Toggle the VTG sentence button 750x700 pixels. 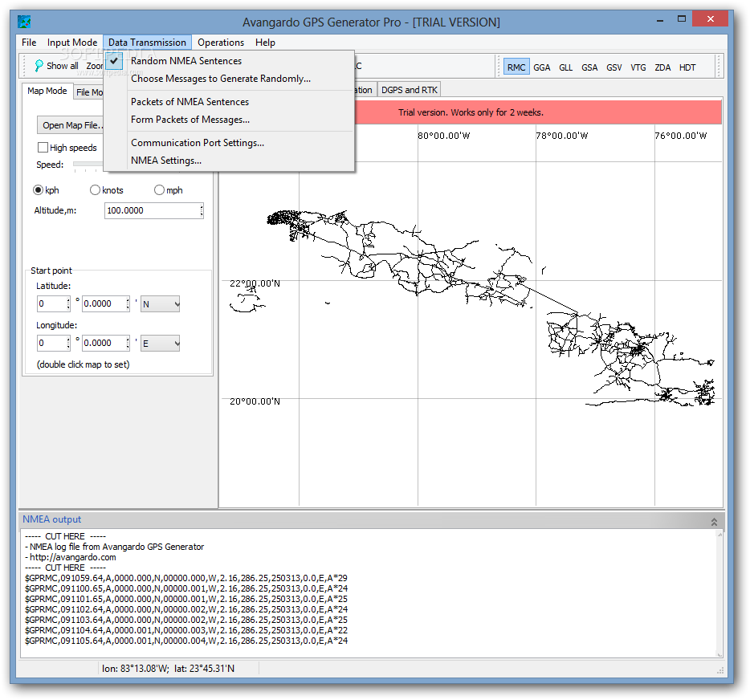coord(638,67)
